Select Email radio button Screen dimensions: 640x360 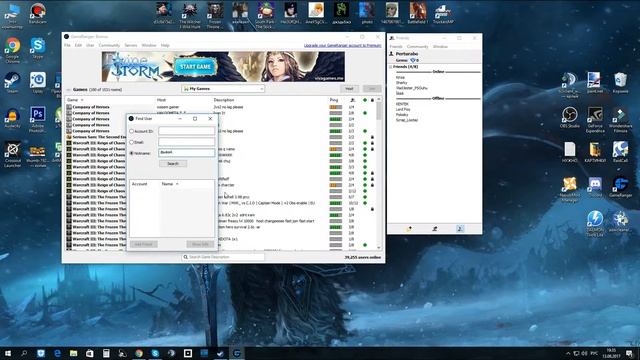click(131, 142)
